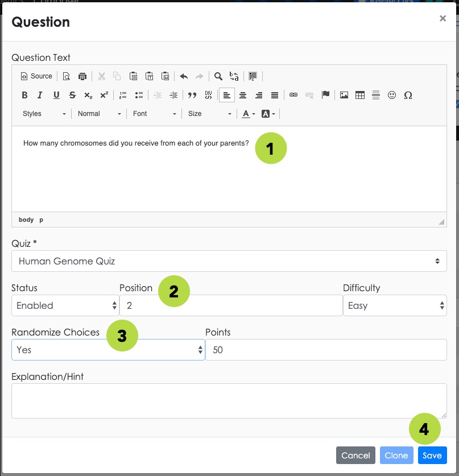Image resolution: width=459 pixels, height=476 pixels.
Task: Open the Styles formatting menu
Action: 44,114
